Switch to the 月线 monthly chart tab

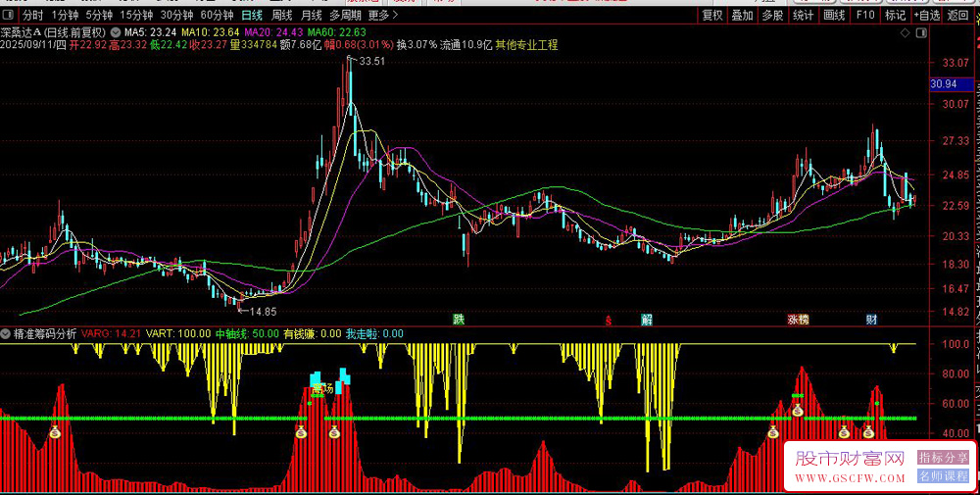tap(312, 15)
